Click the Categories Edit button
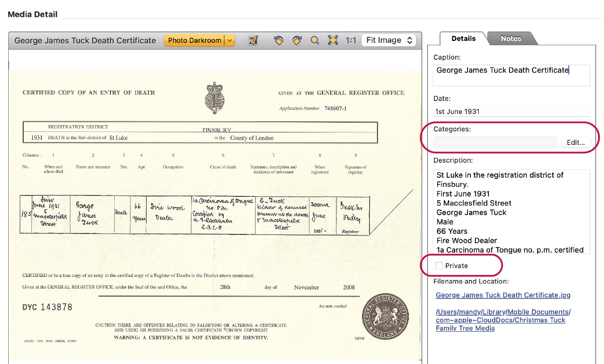The height and width of the screenshot is (364, 604). coord(576,143)
